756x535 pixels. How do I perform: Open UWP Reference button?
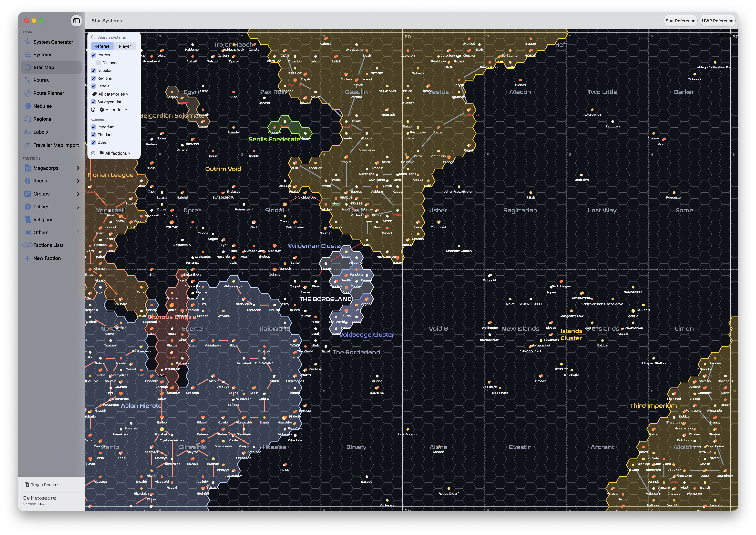(x=718, y=21)
